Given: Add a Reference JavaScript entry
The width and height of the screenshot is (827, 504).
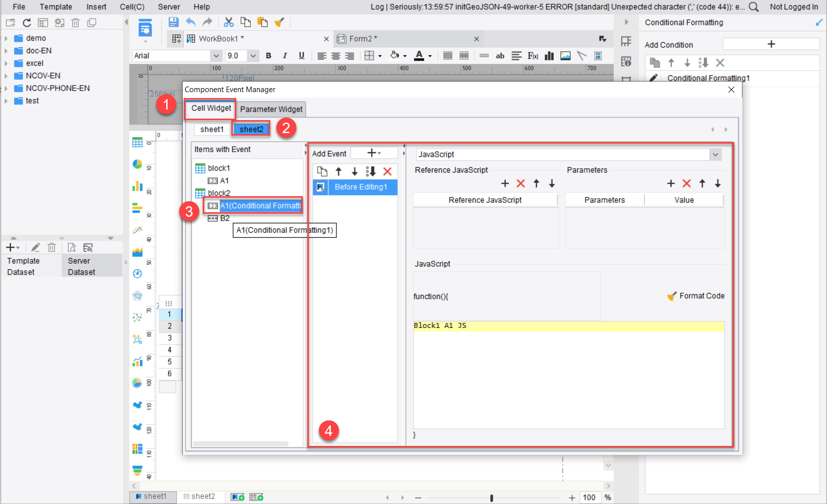Looking at the screenshot, I should pyautogui.click(x=505, y=184).
